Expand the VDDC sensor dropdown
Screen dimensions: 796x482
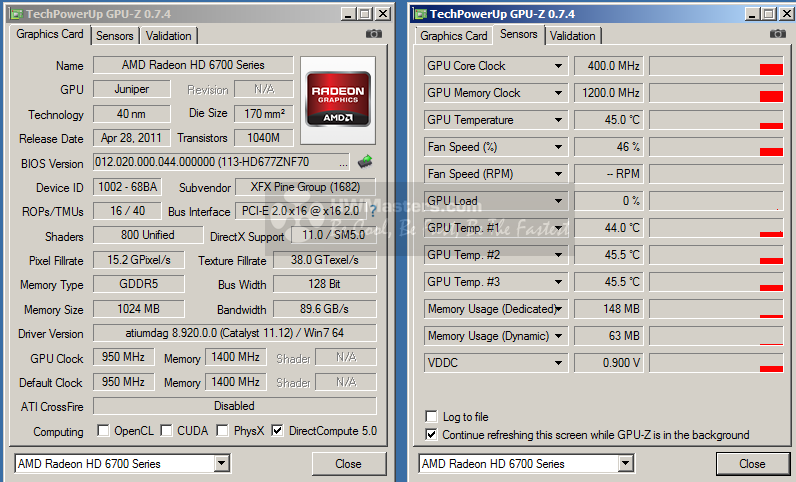pyautogui.click(x=559, y=363)
